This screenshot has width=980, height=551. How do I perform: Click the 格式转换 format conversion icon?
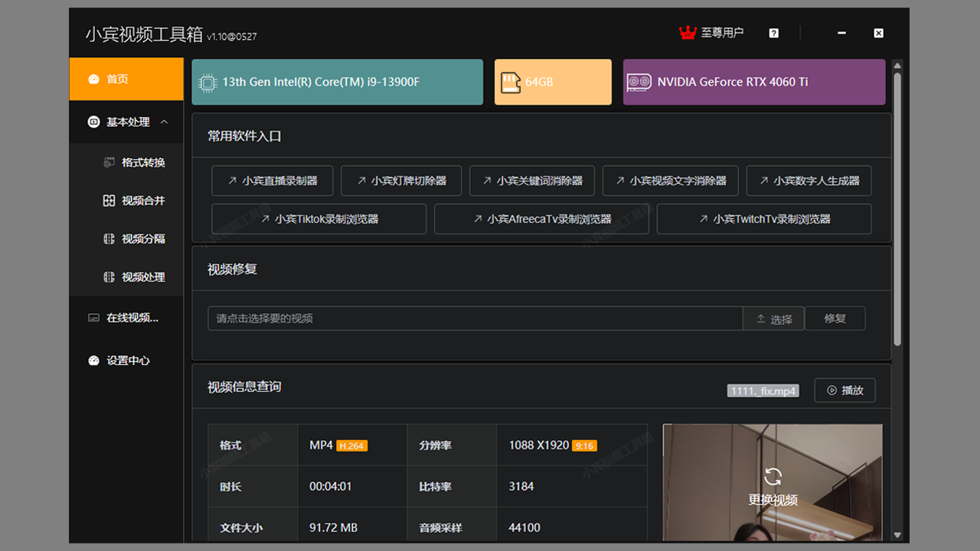click(109, 161)
